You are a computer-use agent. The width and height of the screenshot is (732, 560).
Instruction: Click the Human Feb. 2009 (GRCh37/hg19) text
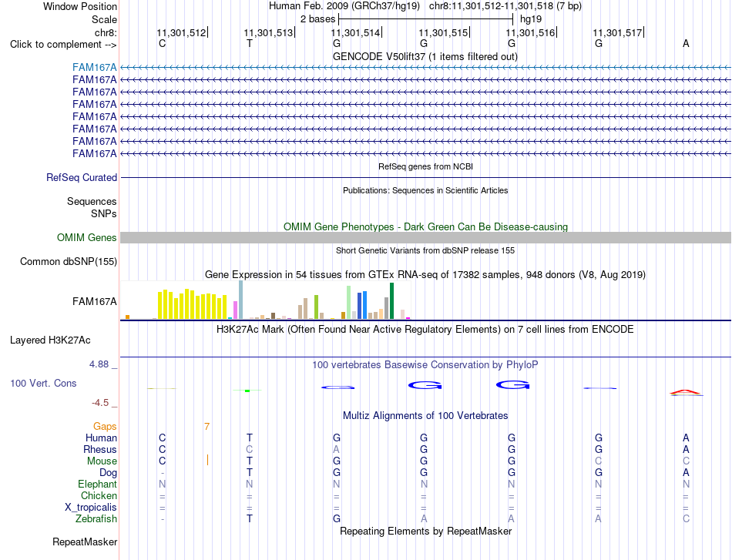point(344,6)
